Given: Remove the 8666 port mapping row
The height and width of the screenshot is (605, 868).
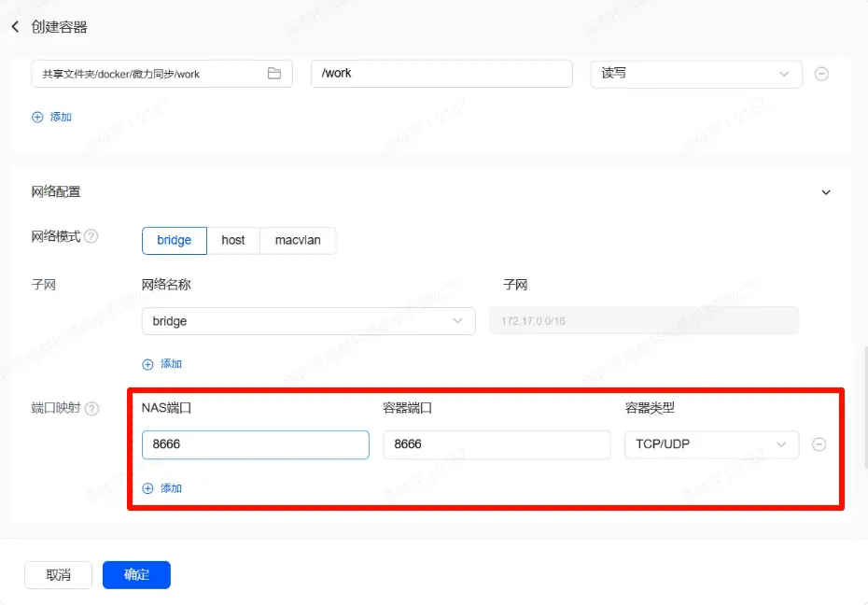Looking at the screenshot, I should coord(819,444).
